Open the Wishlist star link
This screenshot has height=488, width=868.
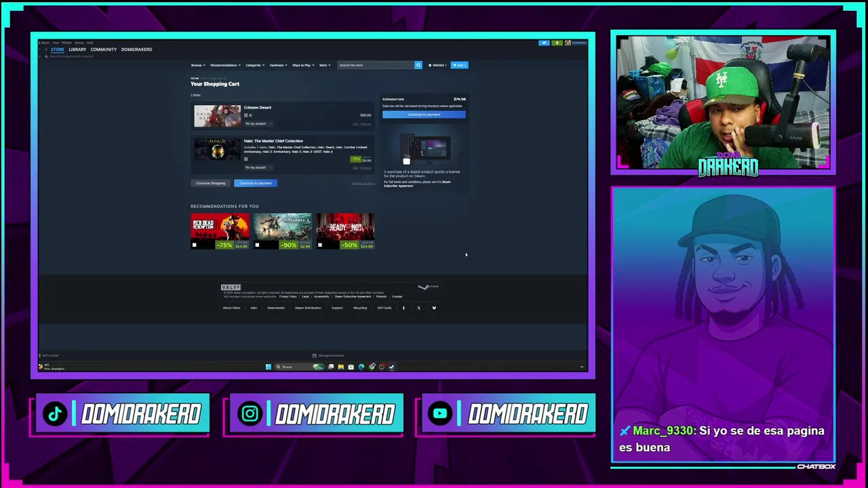[x=437, y=65]
